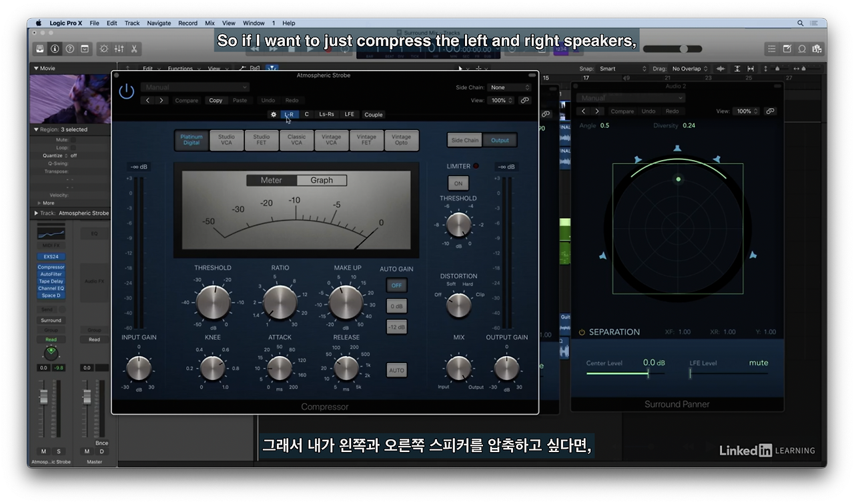This screenshot has height=504, width=854.
Task: Toggle the Inspector icon in control bar
Action: (55, 49)
